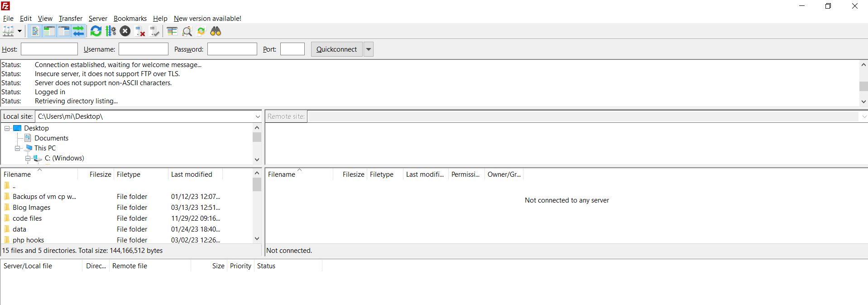Open binoculars file search tool

216,31
